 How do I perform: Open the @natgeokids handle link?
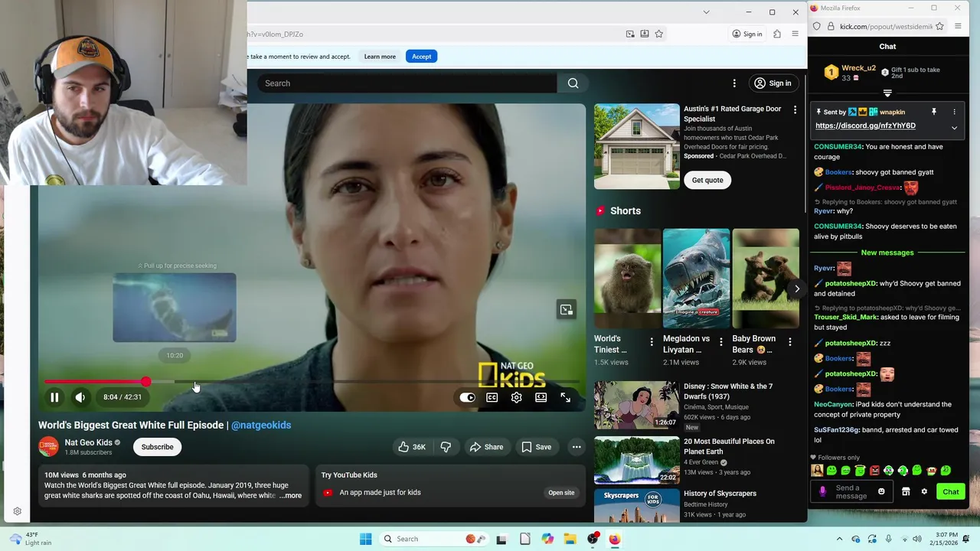pos(261,425)
